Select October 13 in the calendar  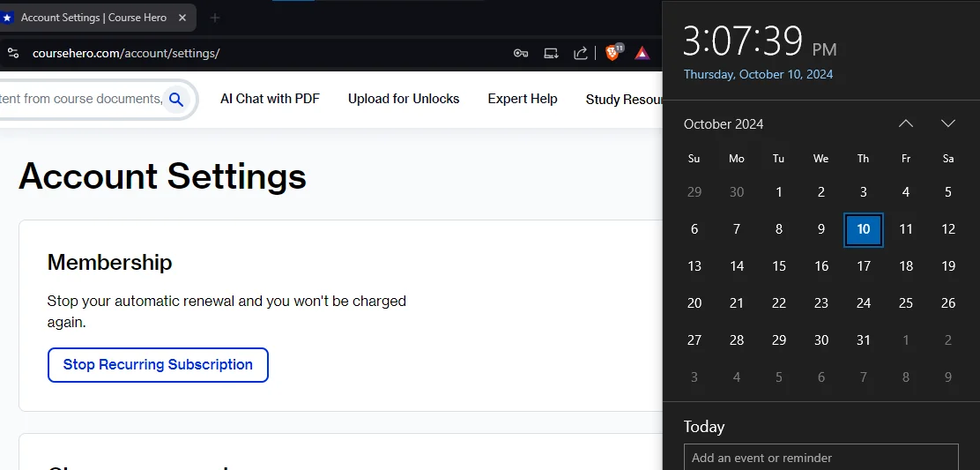pyautogui.click(x=694, y=266)
